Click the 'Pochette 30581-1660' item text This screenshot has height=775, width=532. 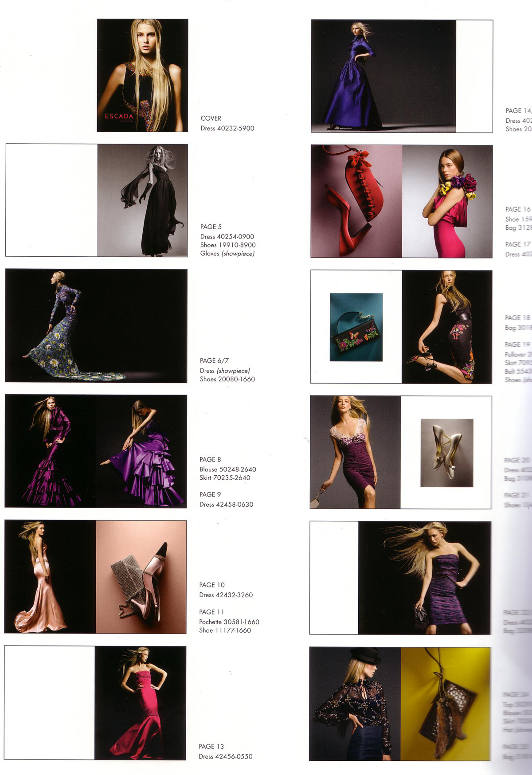pos(229,622)
